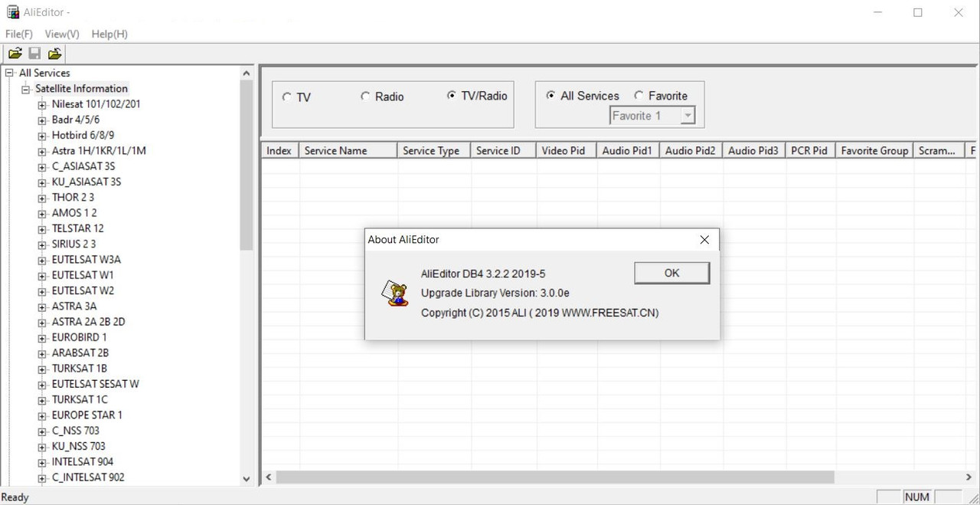Collapse the Satellite Information node
Viewport: 980px width, 505px height.
click(x=26, y=89)
